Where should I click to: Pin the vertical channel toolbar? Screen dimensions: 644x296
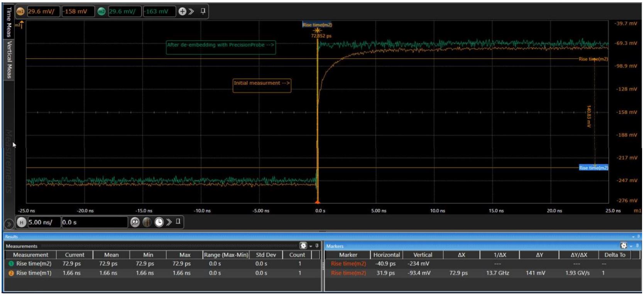coord(203,11)
